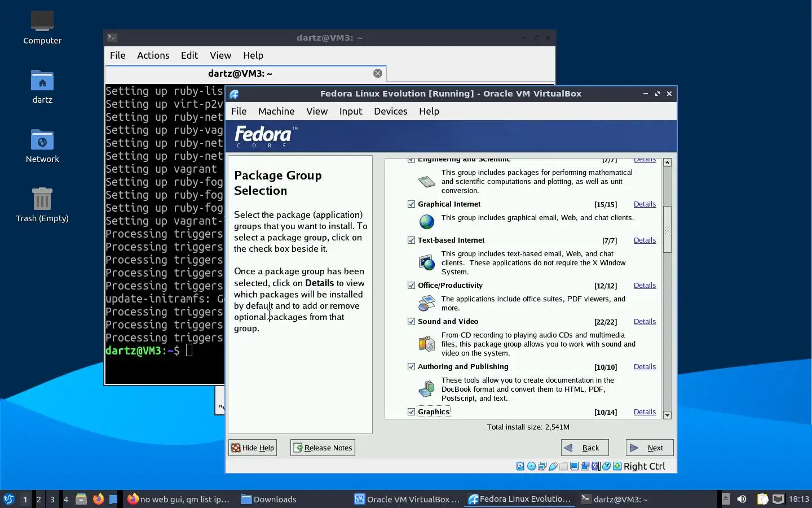Click Next in the Fedora installer
Viewport: 812px width, 508px height.
[x=650, y=448]
